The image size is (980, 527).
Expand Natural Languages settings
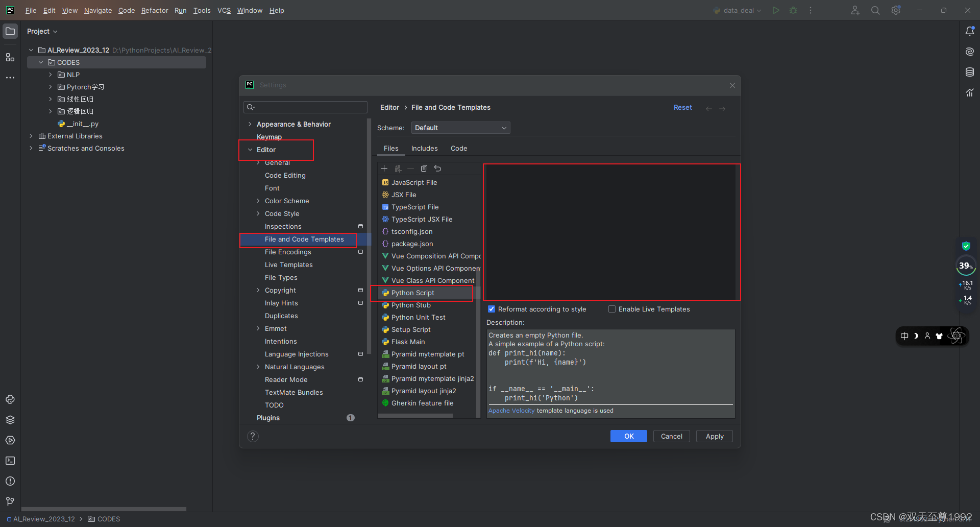[258, 367]
